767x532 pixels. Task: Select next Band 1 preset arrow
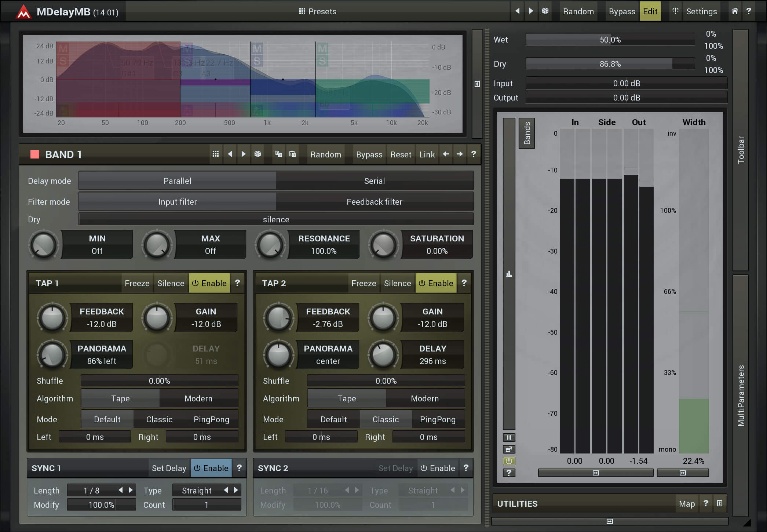point(243,154)
